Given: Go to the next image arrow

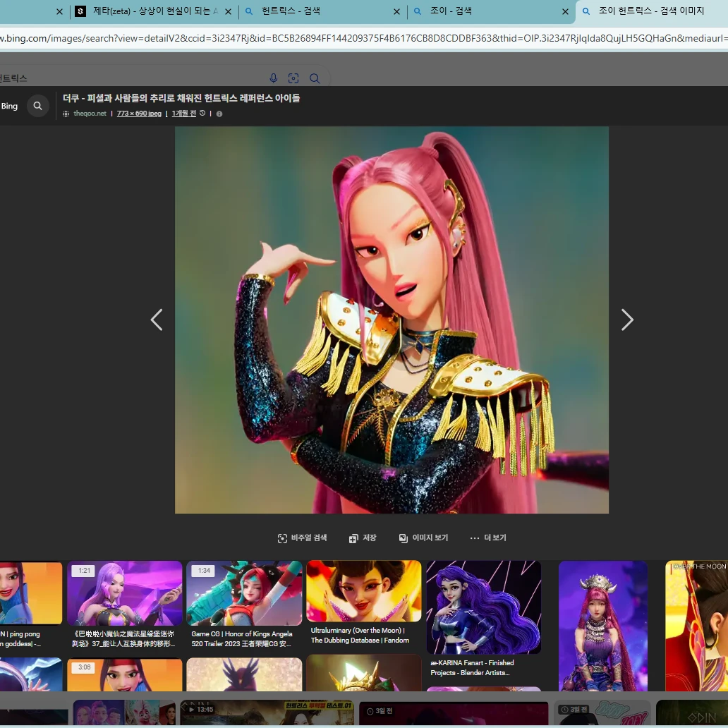Looking at the screenshot, I should (x=627, y=320).
